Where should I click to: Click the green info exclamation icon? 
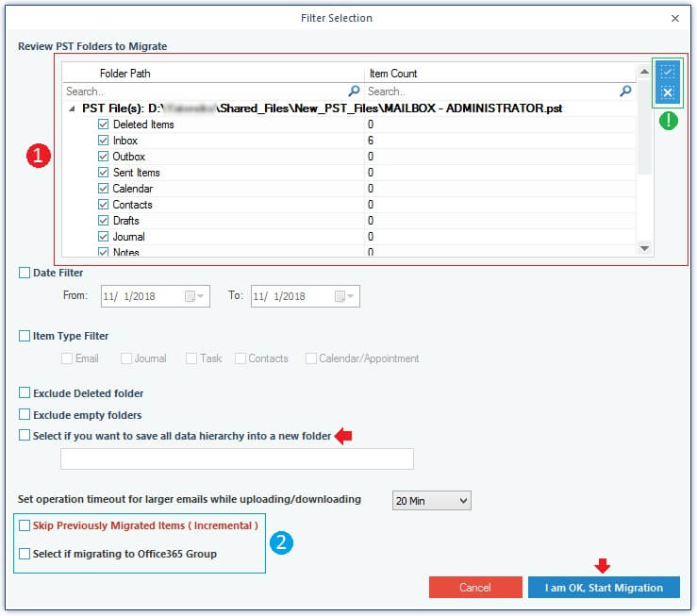pos(668,121)
